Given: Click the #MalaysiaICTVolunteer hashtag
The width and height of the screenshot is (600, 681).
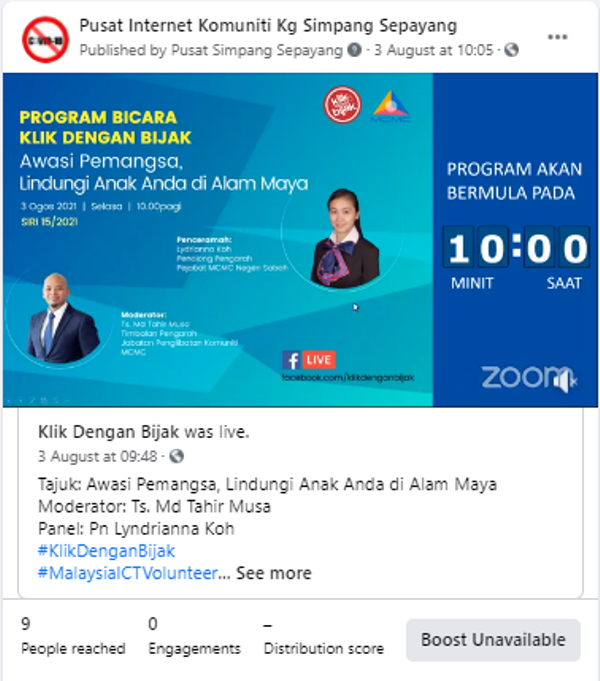Looking at the screenshot, I should 128,573.
